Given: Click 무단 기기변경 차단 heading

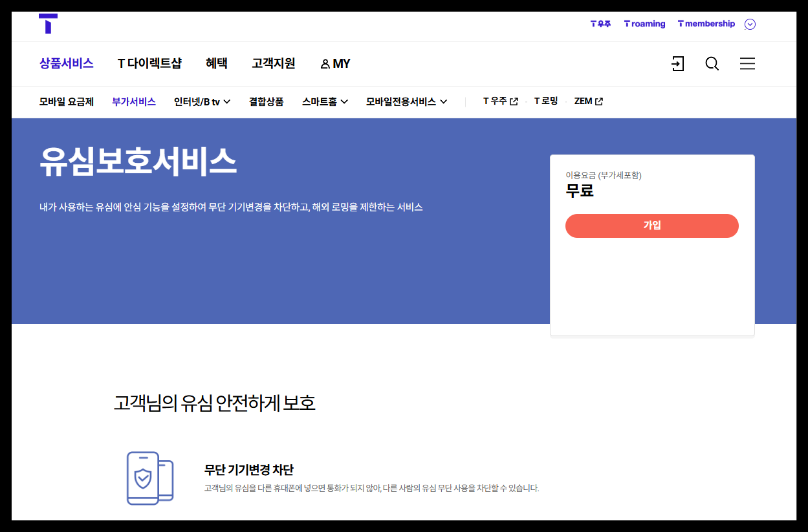Looking at the screenshot, I should click(249, 470).
